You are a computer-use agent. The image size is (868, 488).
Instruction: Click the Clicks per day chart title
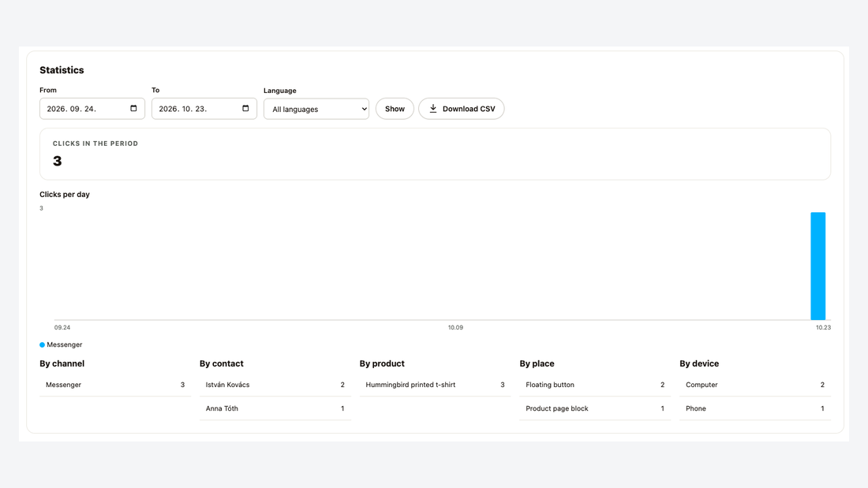(64, 194)
